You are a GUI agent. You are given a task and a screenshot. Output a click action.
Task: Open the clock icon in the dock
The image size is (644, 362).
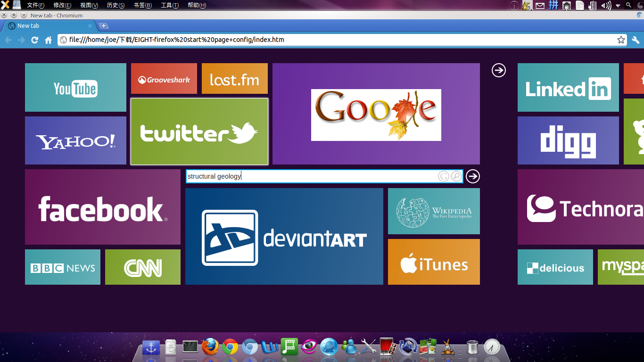pyautogui.click(x=492, y=347)
